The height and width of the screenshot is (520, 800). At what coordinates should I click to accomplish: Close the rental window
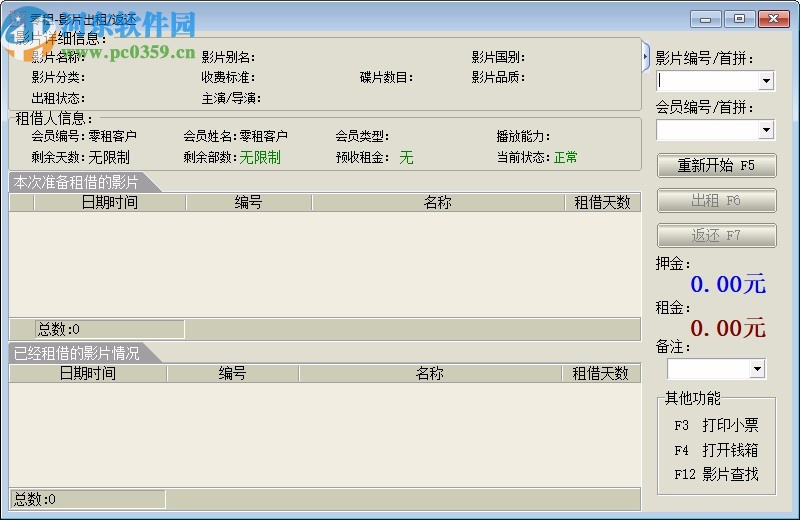773,19
